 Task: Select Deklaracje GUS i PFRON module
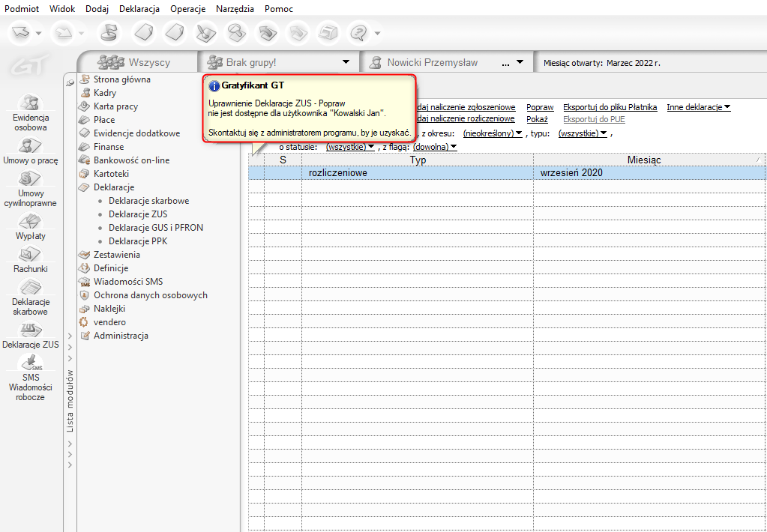click(x=155, y=228)
